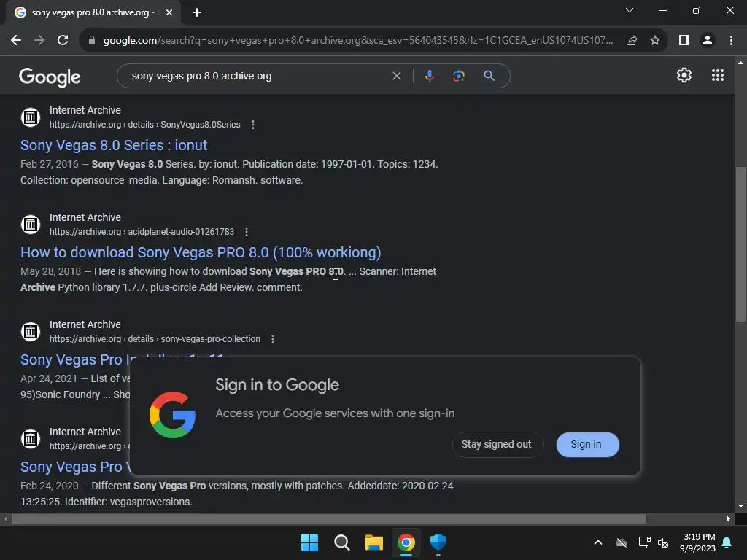This screenshot has width=747, height=560.
Task: Open Google quick settings gear
Action: (x=684, y=75)
